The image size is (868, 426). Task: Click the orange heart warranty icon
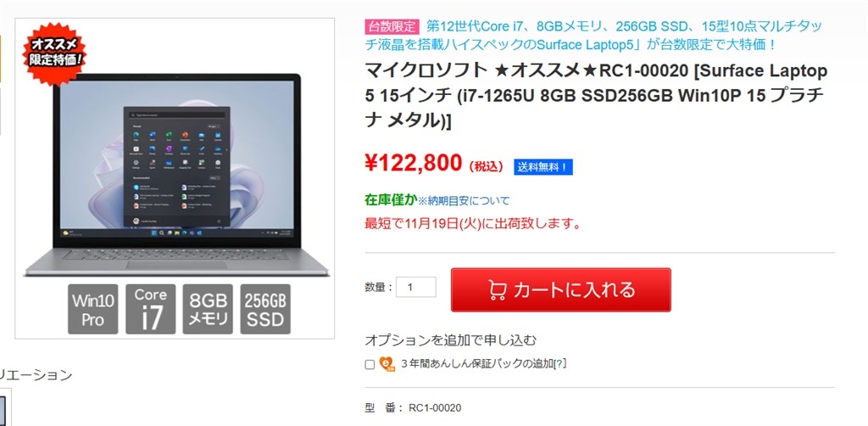coord(387,364)
